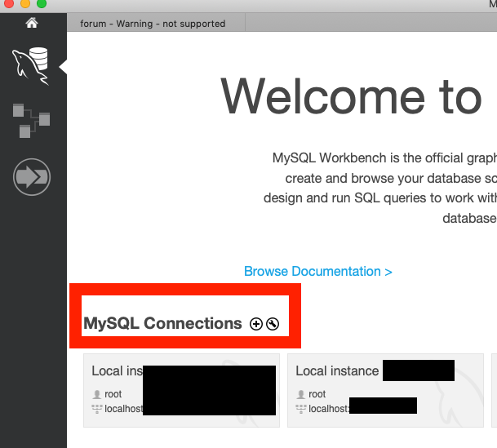
Task: Open Manage Connections wrench icon
Action: pos(273,324)
